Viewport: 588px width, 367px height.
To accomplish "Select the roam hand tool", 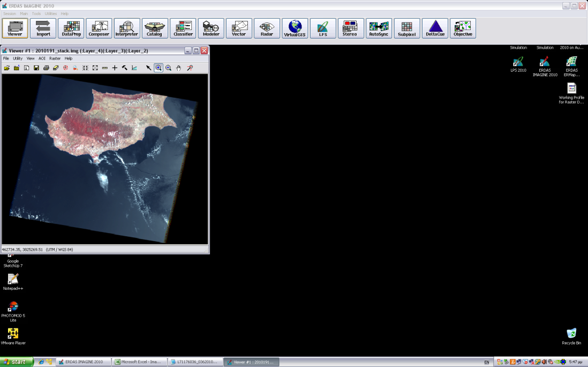I will [178, 68].
